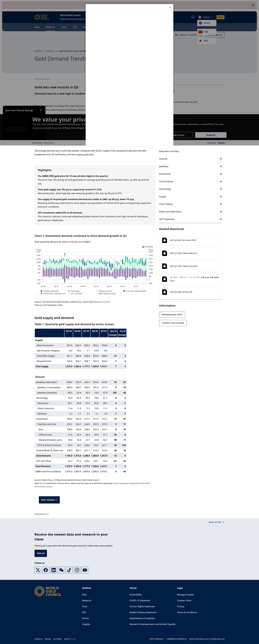Click the arrow next to Outlook
The height and width of the screenshot is (644, 259).
(x=221, y=159)
